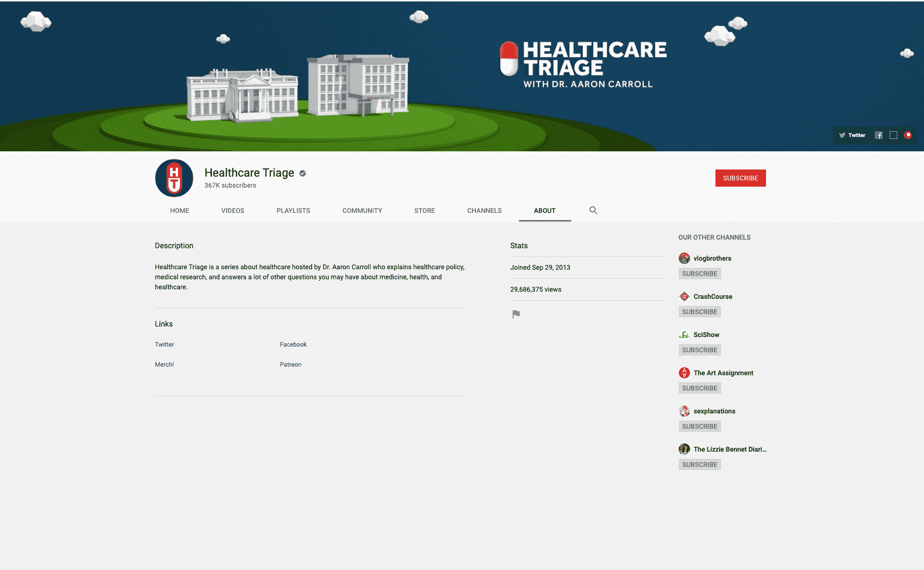Screen dimensions: 924x570
Task: Open the Facebook link under Links
Action: click(x=293, y=344)
